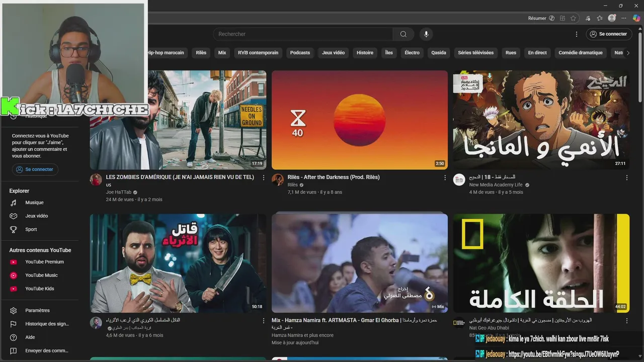Select the R'n'B contemporain chip

click(x=258, y=53)
